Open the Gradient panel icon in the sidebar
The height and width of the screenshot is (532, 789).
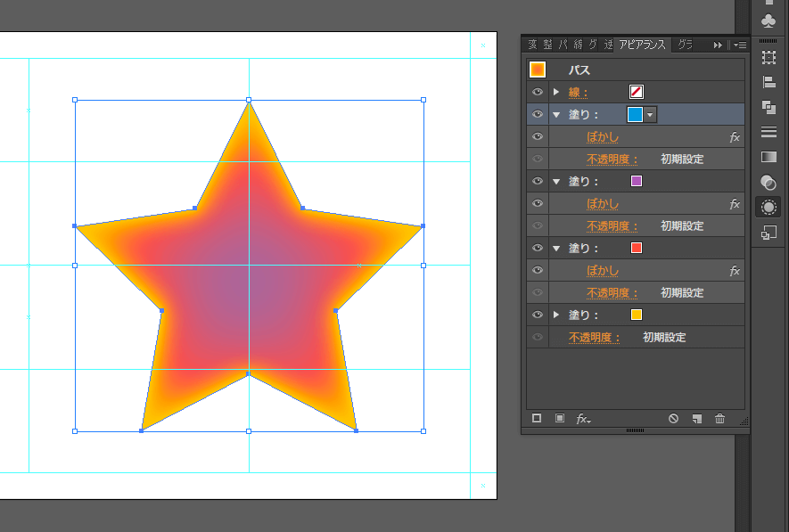tap(768, 157)
